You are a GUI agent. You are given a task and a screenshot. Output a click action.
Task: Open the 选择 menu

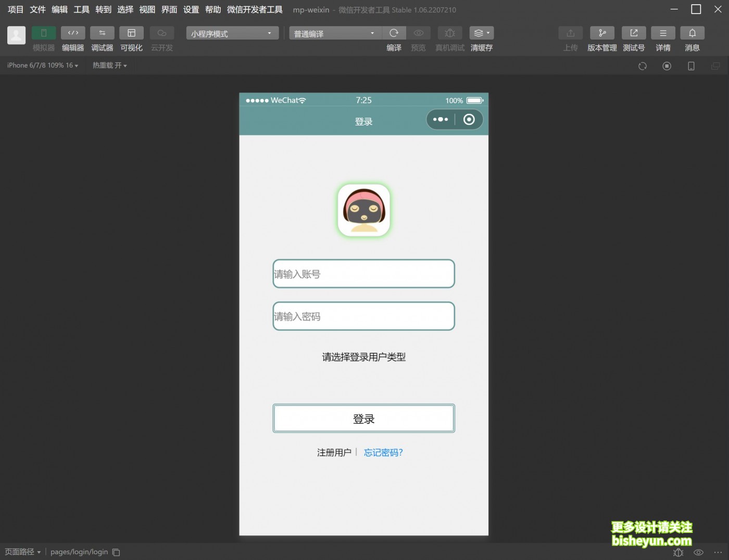[125, 10]
